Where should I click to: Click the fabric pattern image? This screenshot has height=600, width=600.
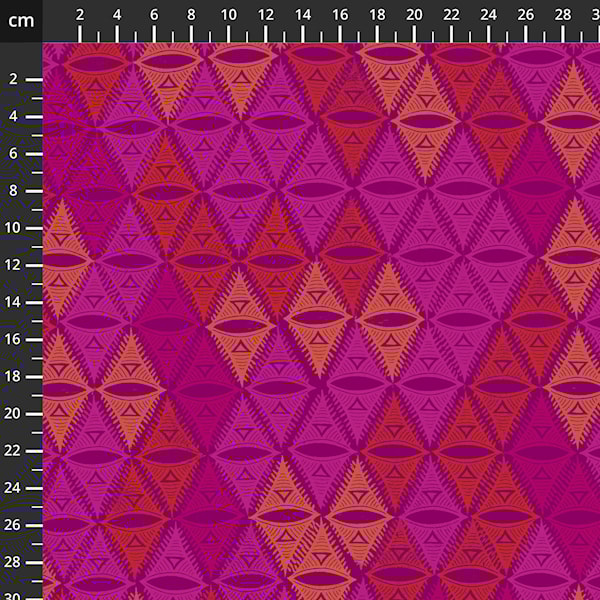click(320, 320)
